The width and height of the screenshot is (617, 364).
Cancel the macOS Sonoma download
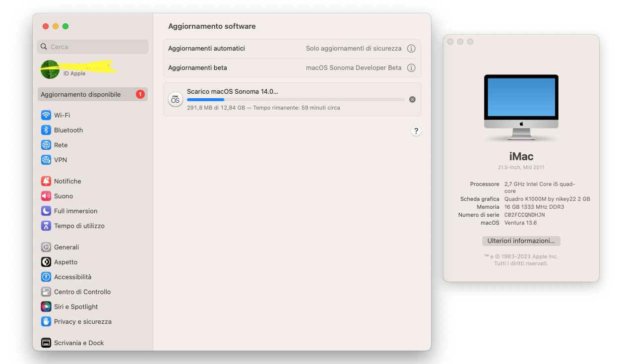pyautogui.click(x=412, y=100)
